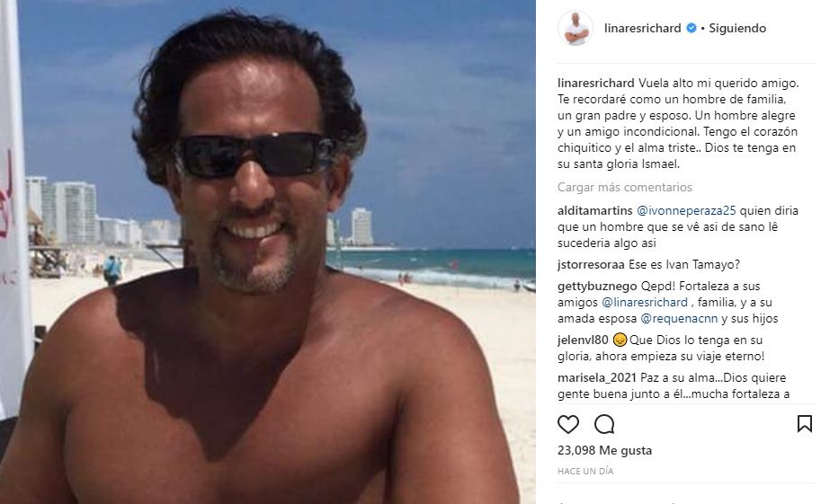Click the beach photo of the post
Image resolution: width=821 pixels, height=504 pixels.
[x=268, y=252]
